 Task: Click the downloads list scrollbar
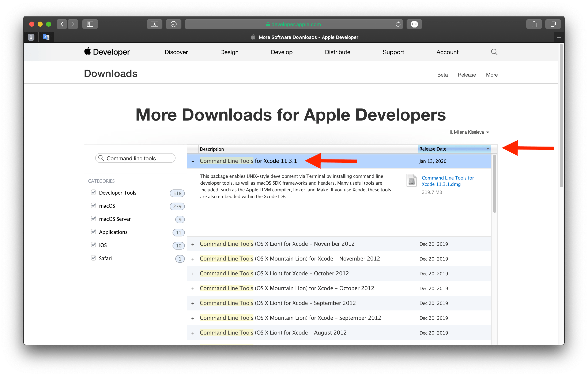(x=494, y=184)
